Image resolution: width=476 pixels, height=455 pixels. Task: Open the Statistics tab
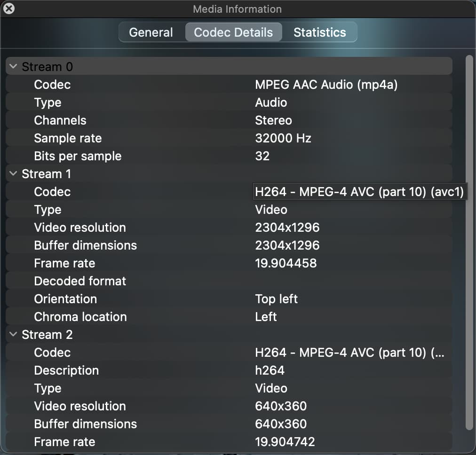pyautogui.click(x=319, y=32)
